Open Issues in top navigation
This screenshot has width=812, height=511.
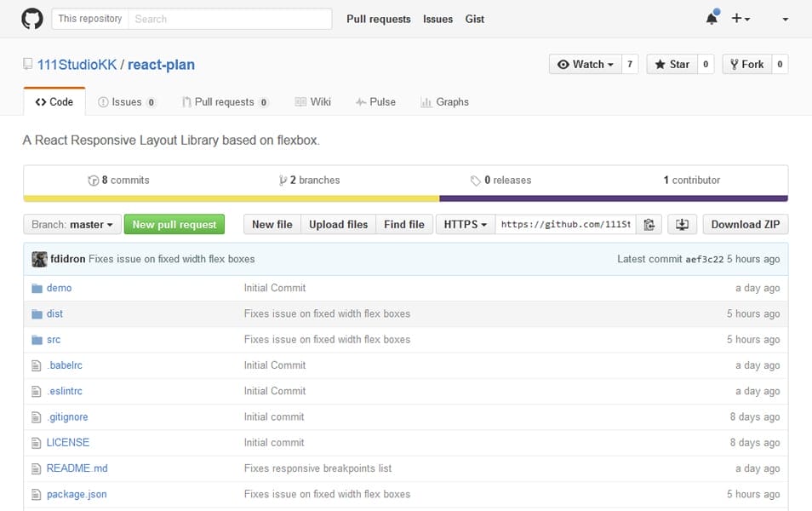(x=437, y=20)
